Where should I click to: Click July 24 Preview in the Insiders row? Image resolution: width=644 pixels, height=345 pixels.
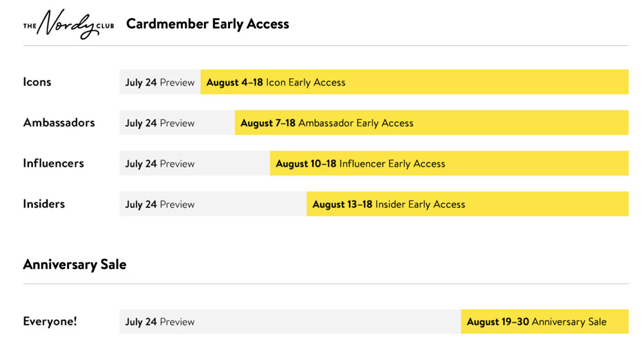point(160,204)
